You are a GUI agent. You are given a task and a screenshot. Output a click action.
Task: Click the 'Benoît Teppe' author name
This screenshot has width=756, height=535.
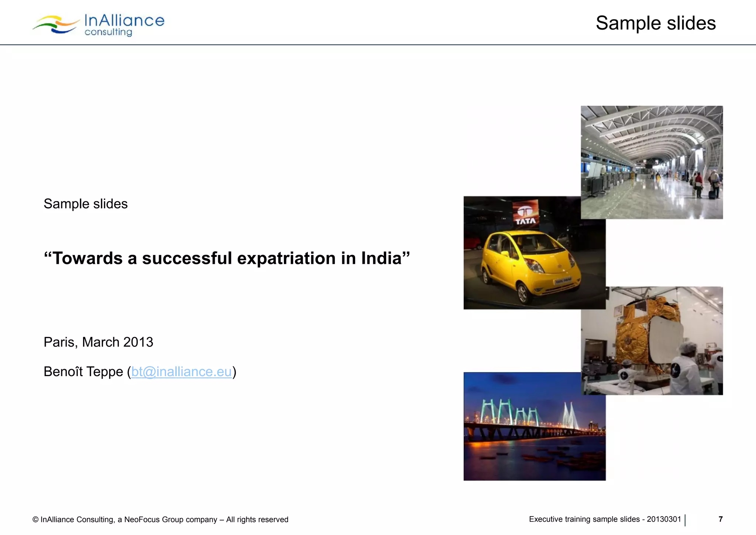pos(83,372)
